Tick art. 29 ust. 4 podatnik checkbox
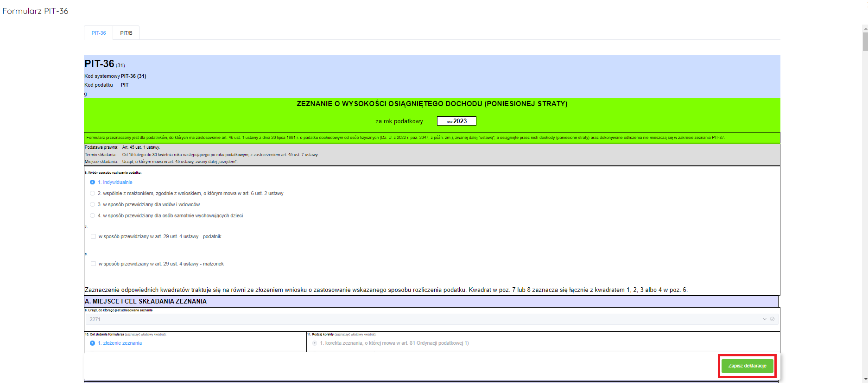 pyautogui.click(x=93, y=236)
